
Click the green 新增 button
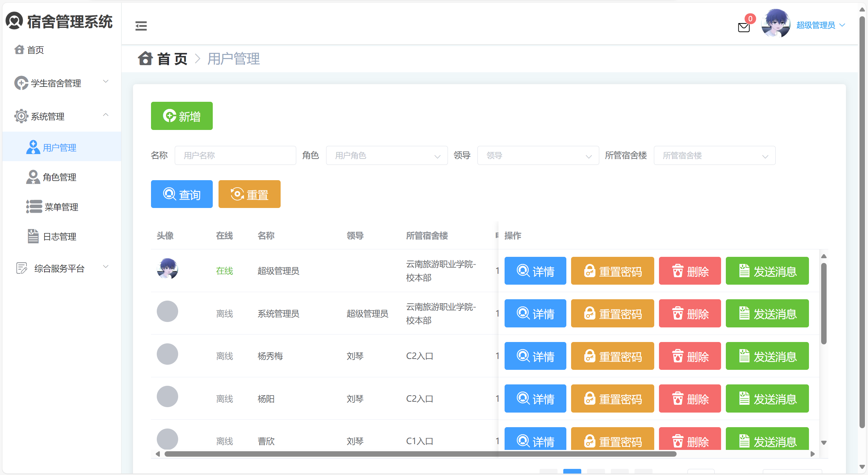point(182,116)
